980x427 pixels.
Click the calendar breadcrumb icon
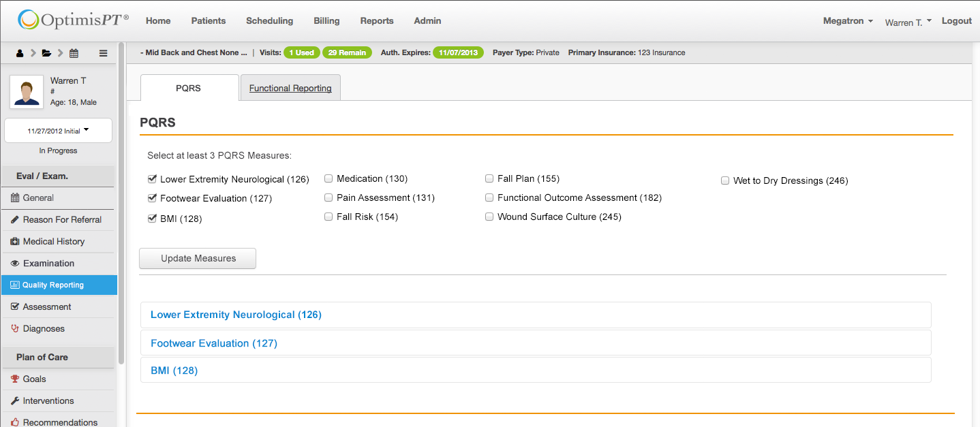click(74, 53)
